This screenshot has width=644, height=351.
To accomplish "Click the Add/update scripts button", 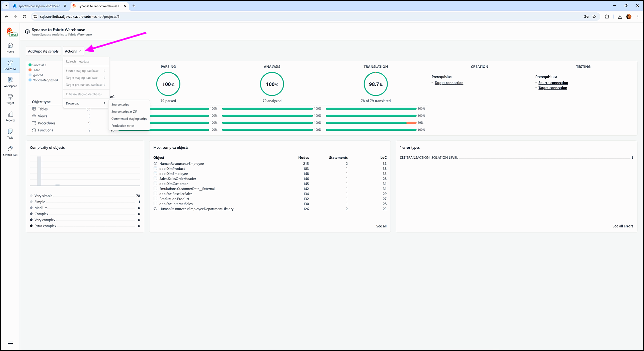I will click(x=43, y=51).
